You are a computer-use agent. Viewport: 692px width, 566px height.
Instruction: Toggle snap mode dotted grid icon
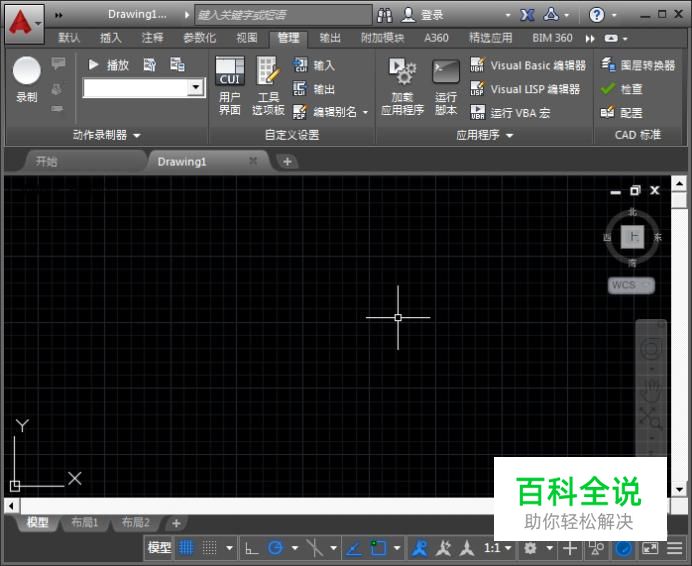(x=210, y=548)
